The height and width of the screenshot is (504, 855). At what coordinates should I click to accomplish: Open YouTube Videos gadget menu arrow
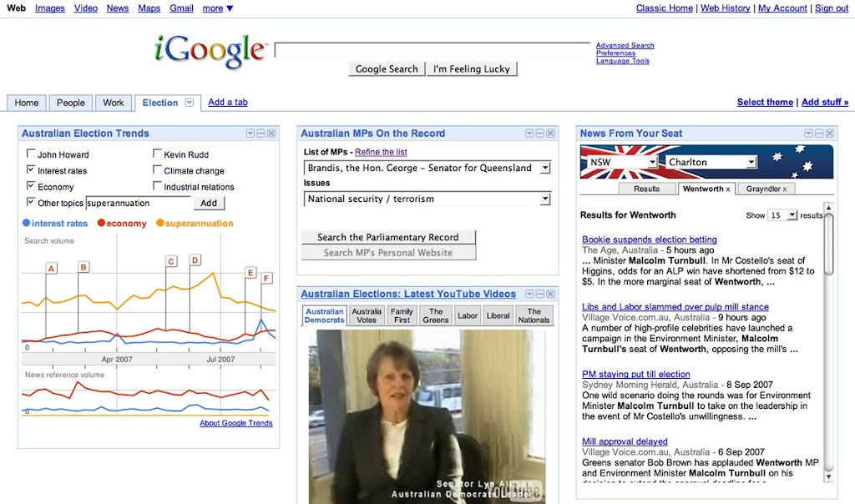(x=529, y=295)
